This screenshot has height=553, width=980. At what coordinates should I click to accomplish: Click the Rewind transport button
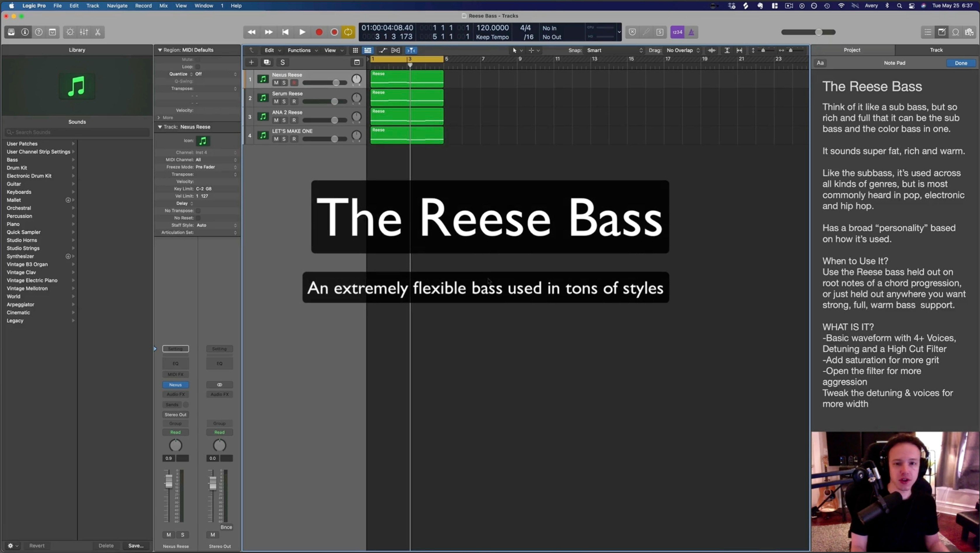pos(251,32)
